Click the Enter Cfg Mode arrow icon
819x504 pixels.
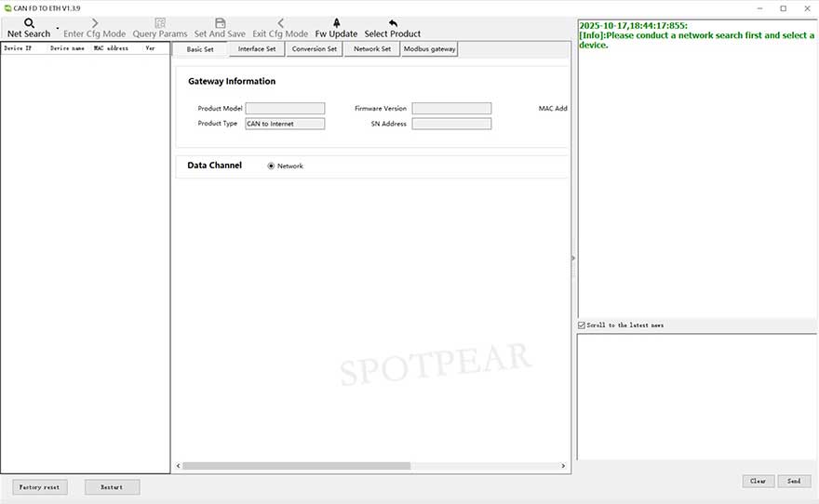click(94, 22)
